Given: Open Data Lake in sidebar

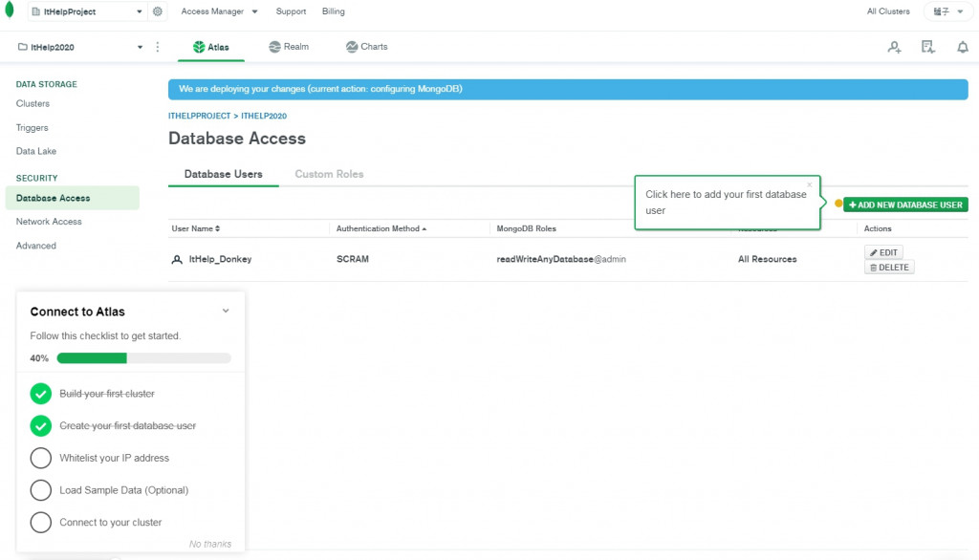Looking at the screenshot, I should point(36,151).
